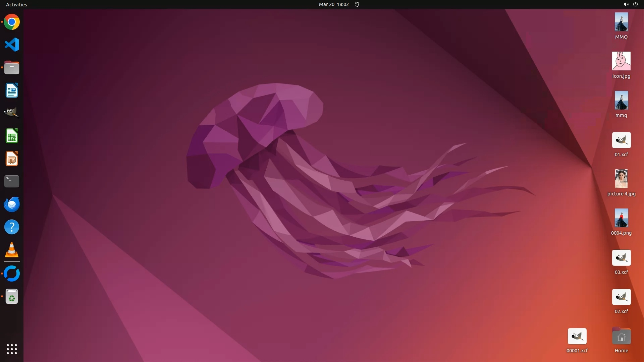644x362 pixels.
Task: Open the Trash icon in dock
Action: (12, 297)
